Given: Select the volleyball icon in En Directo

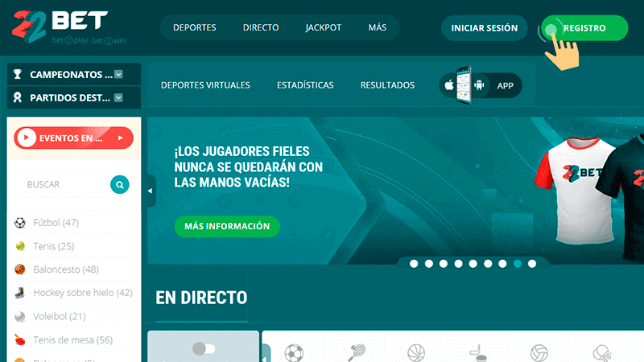Looking at the screenshot, I should [539, 352].
